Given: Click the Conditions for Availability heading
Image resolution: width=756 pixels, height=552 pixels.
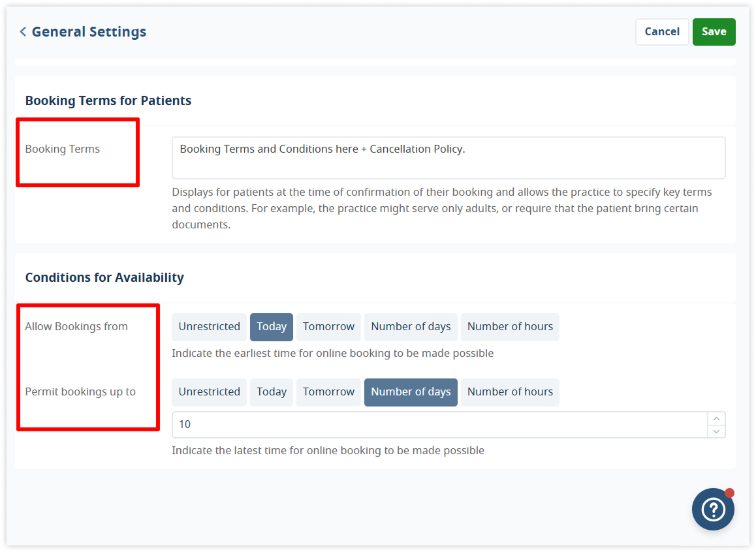Looking at the screenshot, I should tap(104, 277).
